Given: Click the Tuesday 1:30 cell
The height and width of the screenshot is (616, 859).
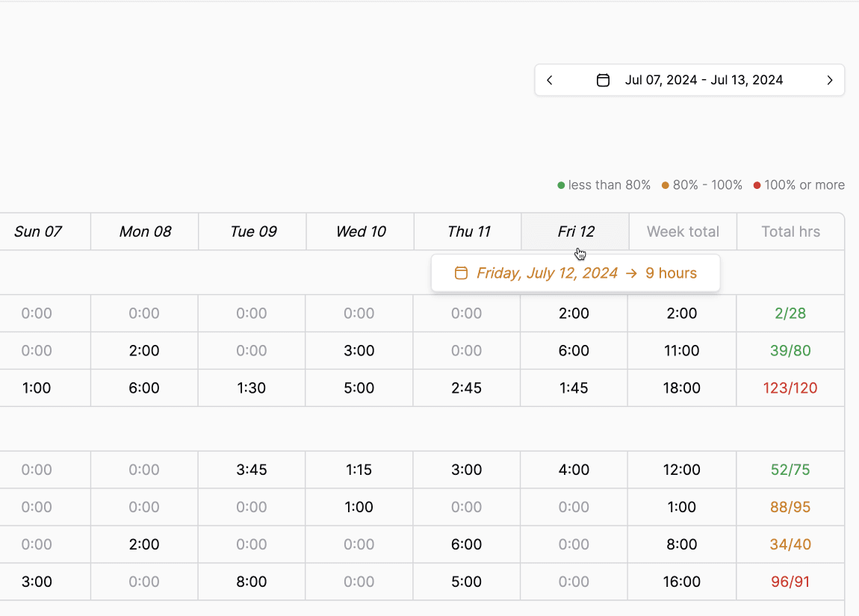Looking at the screenshot, I should 252,388.
